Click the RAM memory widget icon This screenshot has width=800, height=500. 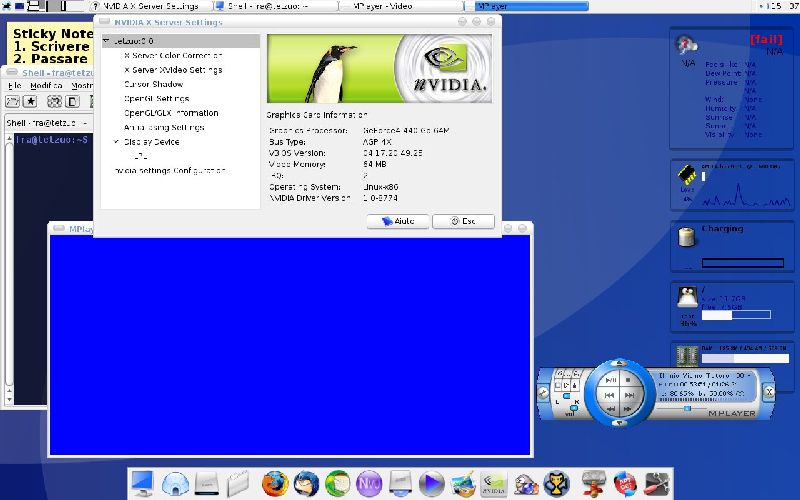click(687, 357)
